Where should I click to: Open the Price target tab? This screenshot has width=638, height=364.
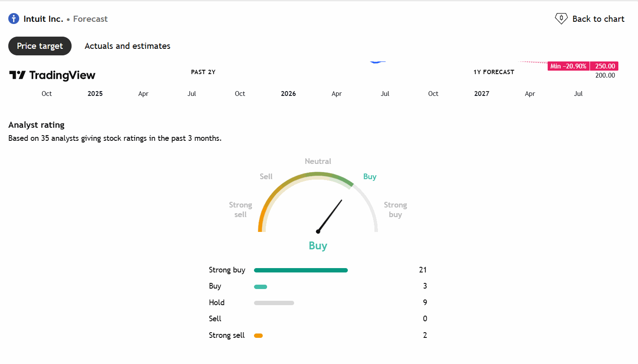pos(40,46)
